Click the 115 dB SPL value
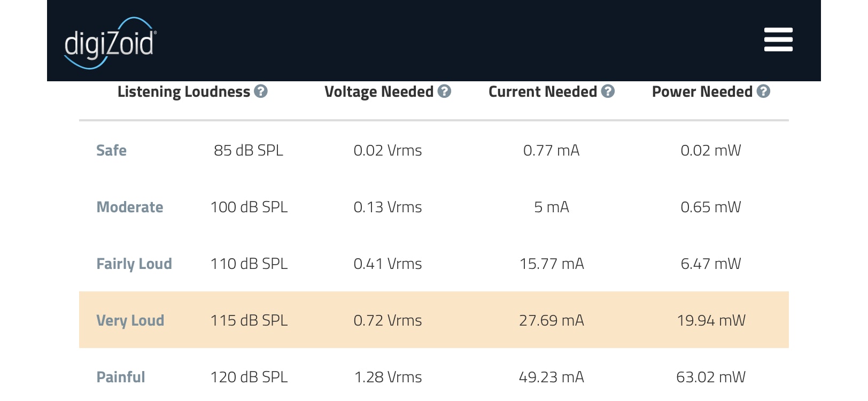This screenshot has width=868, height=401. click(249, 320)
